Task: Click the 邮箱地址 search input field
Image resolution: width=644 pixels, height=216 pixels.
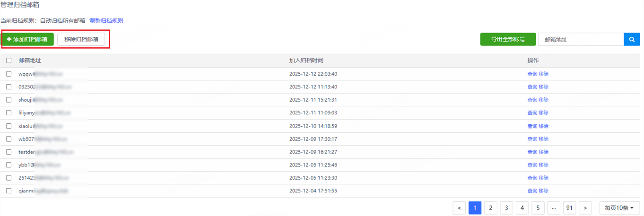Action: [x=581, y=39]
